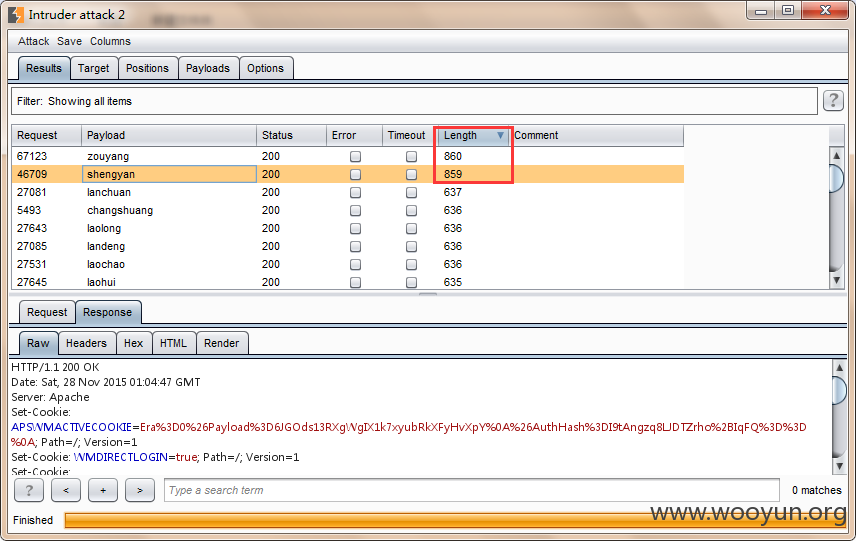This screenshot has width=856, height=541.
Task: Select the Raw view tab
Action: coord(38,343)
